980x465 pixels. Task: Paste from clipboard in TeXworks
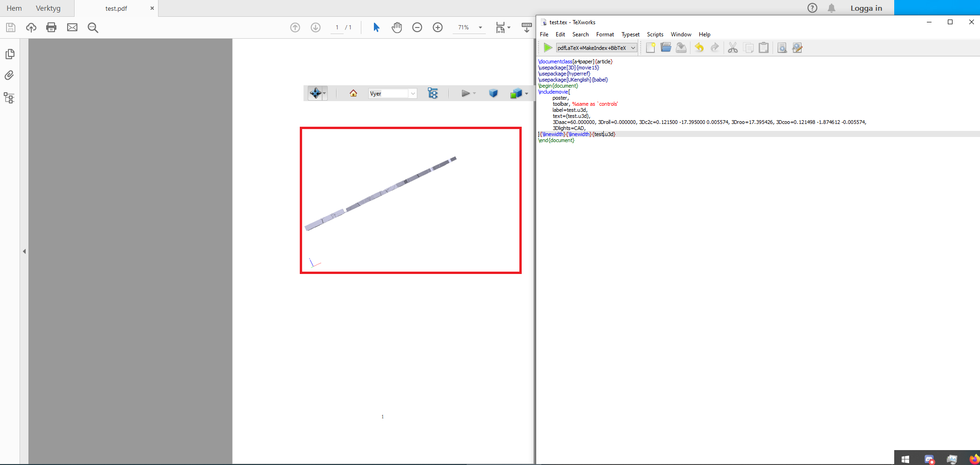pyautogui.click(x=764, y=48)
